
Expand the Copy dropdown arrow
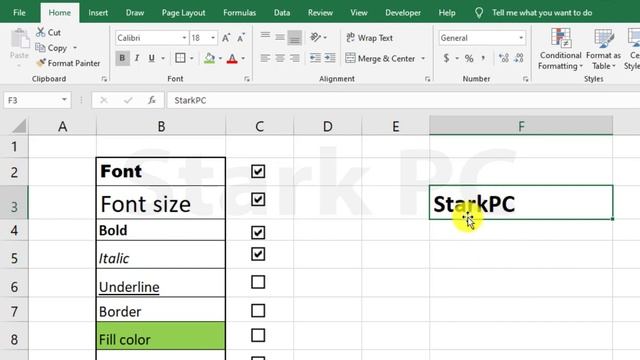(x=75, y=48)
